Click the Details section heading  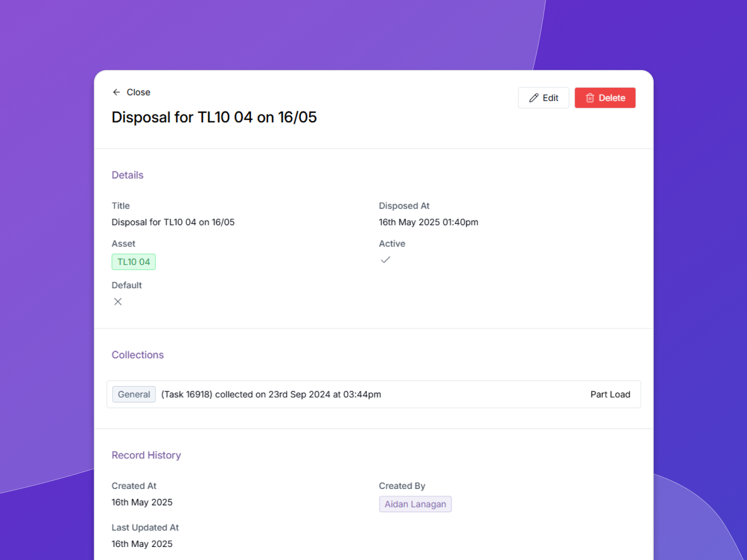pos(128,175)
